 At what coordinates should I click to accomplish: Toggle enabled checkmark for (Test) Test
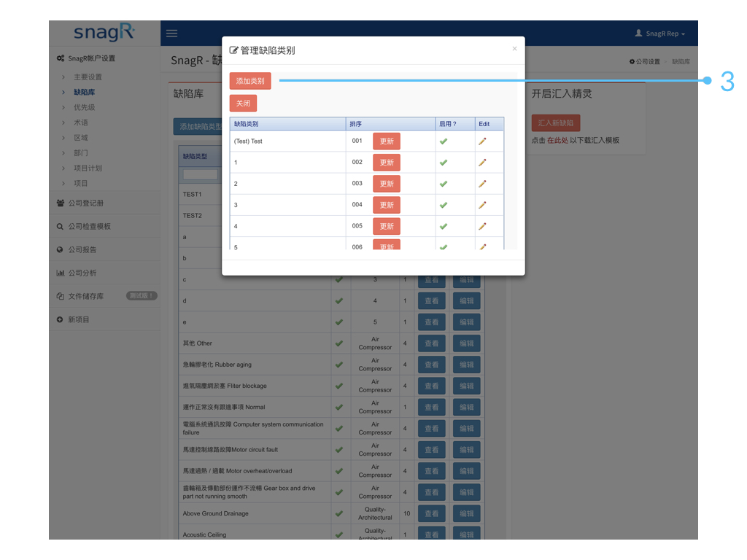444,141
